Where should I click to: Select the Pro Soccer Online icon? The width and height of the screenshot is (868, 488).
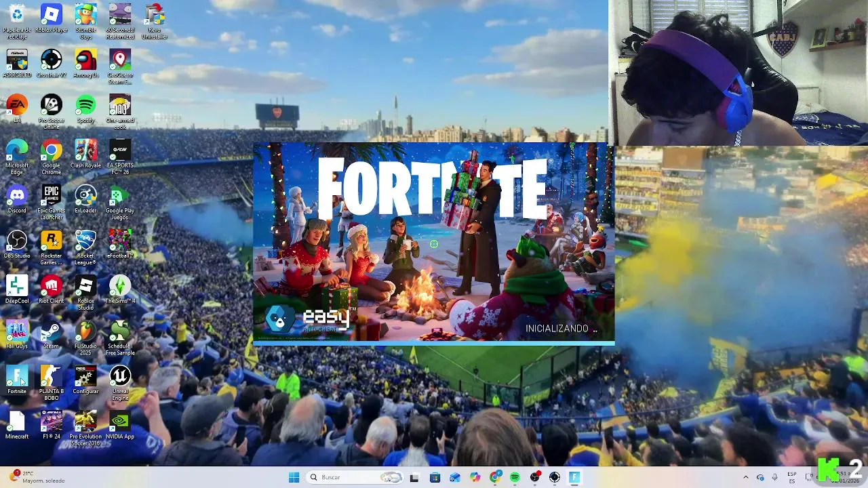pos(52,112)
